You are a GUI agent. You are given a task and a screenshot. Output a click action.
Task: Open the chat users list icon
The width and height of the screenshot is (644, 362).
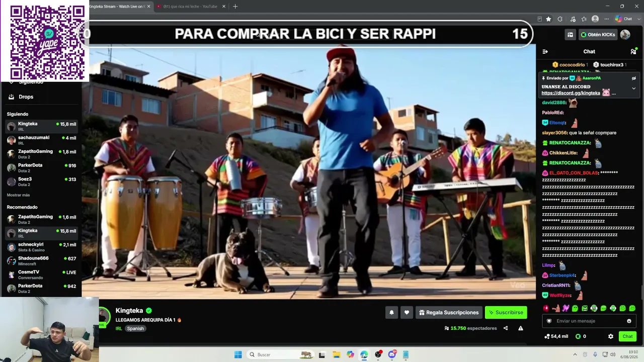point(633,51)
